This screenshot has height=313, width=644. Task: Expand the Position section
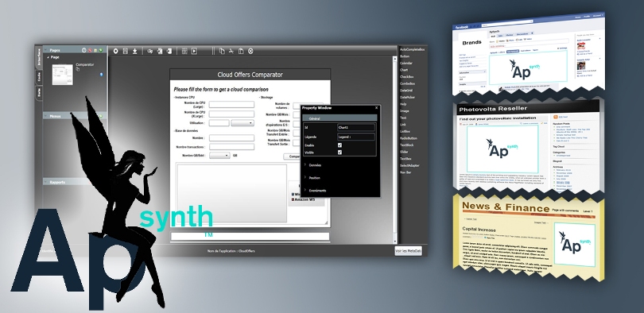pyautogui.click(x=314, y=178)
